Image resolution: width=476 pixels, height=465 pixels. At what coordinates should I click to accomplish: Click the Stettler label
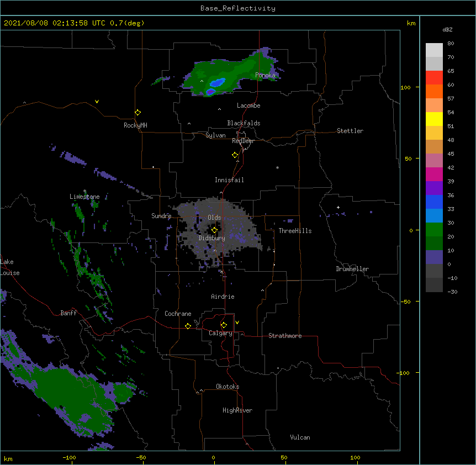pyautogui.click(x=350, y=131)
